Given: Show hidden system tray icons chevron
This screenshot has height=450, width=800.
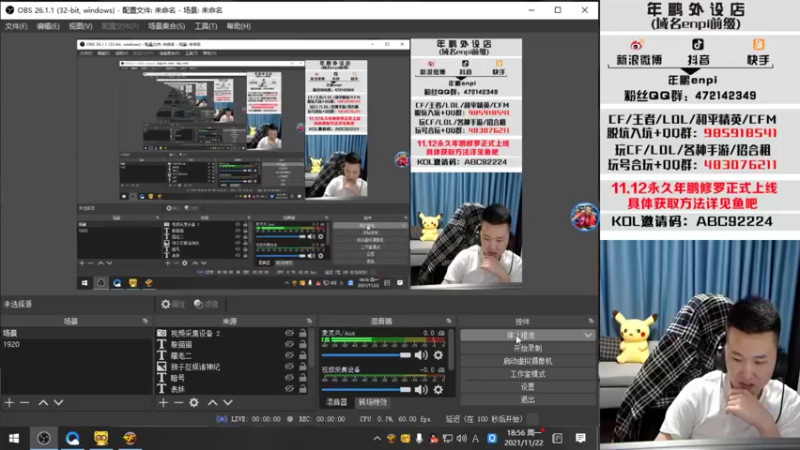Looking at the screenshot, I should pos(377,438).
